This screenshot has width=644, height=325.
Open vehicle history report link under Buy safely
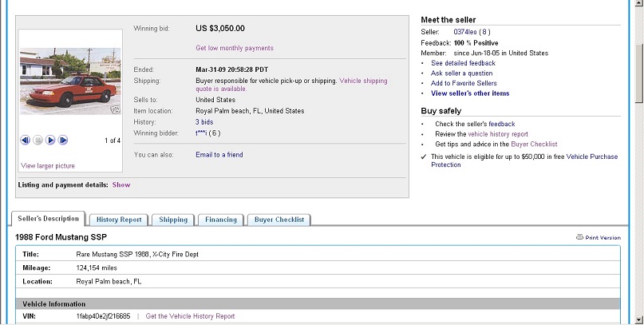pos(498,134)
